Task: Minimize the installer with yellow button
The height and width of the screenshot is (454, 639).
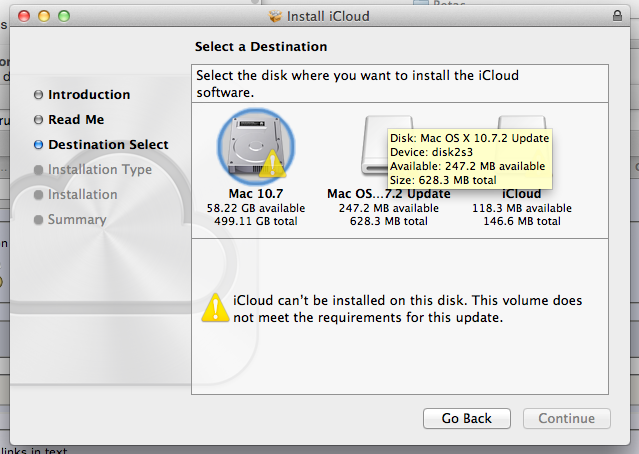Action: click(44, 16)
